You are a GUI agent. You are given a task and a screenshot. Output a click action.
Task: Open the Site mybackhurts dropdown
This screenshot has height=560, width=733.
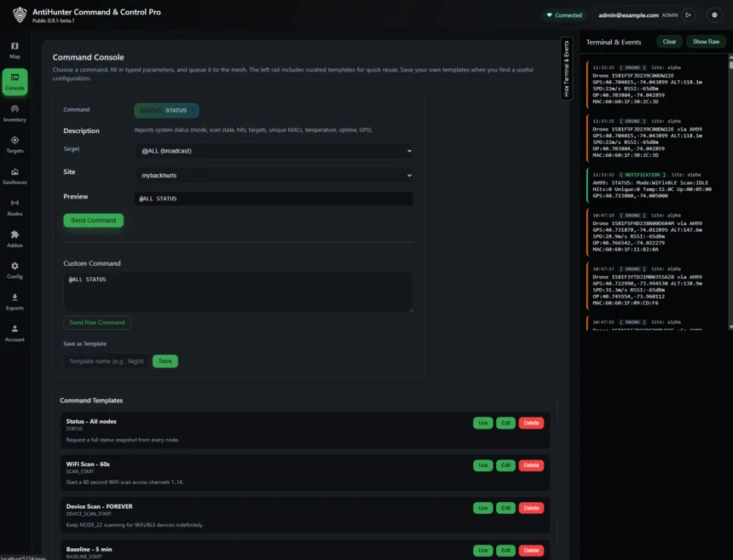[x=274, y=176]
